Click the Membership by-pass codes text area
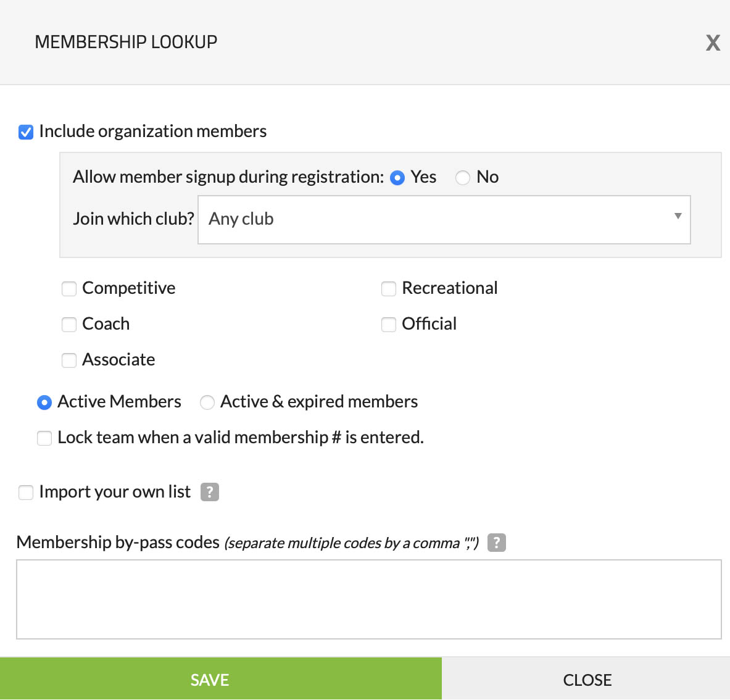The image size is (730, 700). 368,599
